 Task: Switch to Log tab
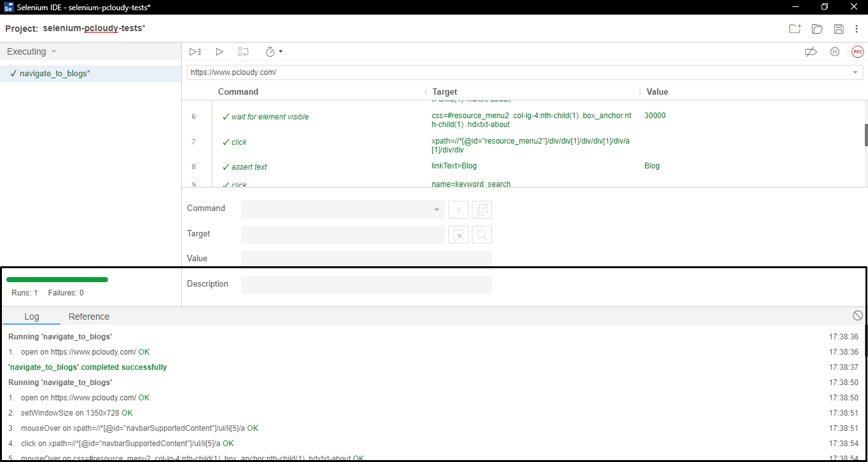pos(32,316)
